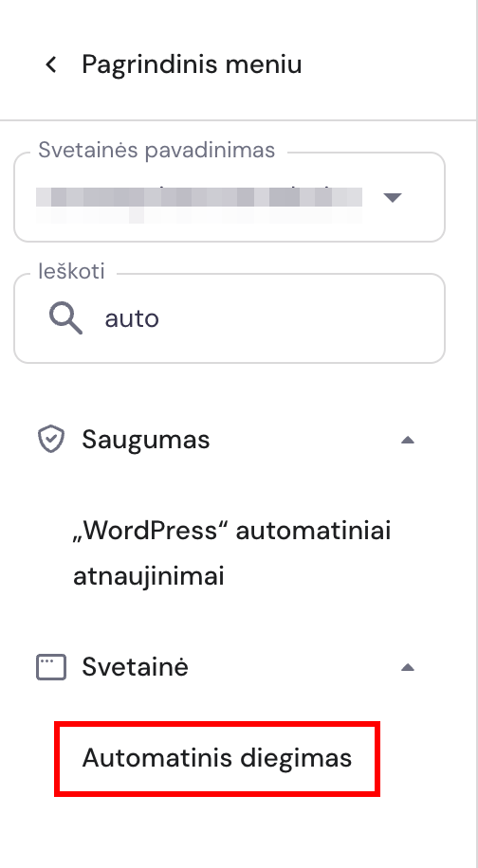
Task: Open „WordPress“ automatiniai atnaujinimai entry
Action: pos(232,553)
